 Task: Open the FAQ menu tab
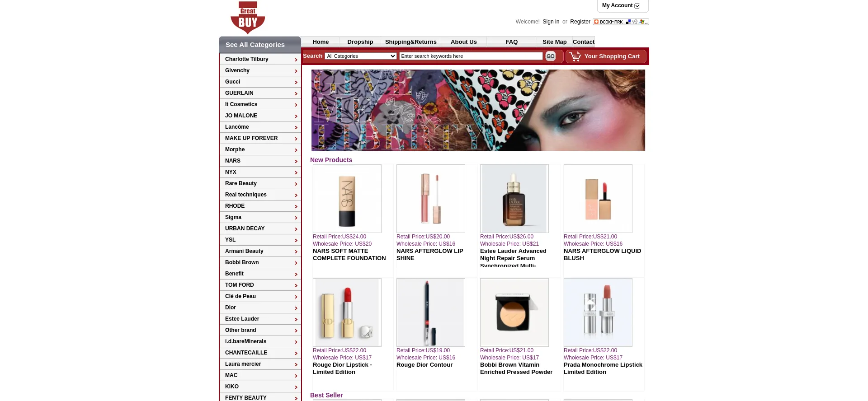pyautogui.click(x=512, y=42)
